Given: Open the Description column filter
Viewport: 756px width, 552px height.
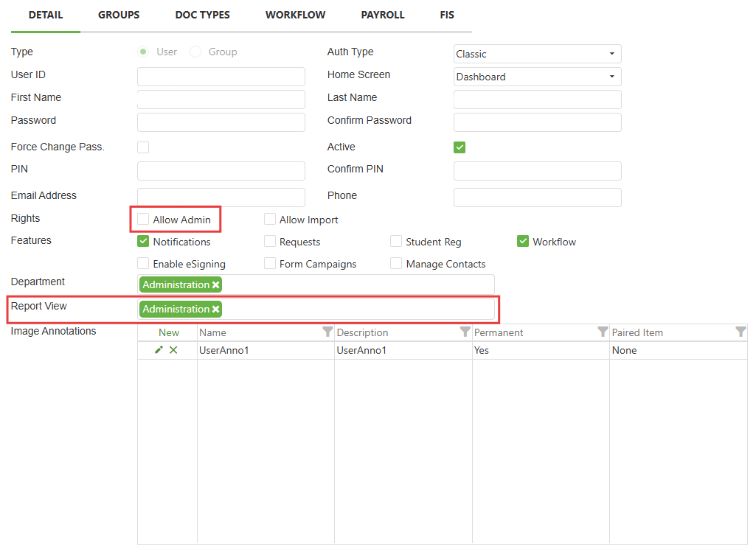Looking at the screenshot, I should pyautogui.click(x=465, y=332).
